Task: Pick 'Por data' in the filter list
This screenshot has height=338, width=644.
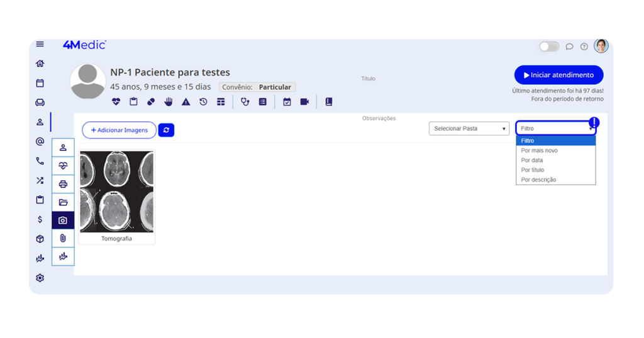Action: 532,160
